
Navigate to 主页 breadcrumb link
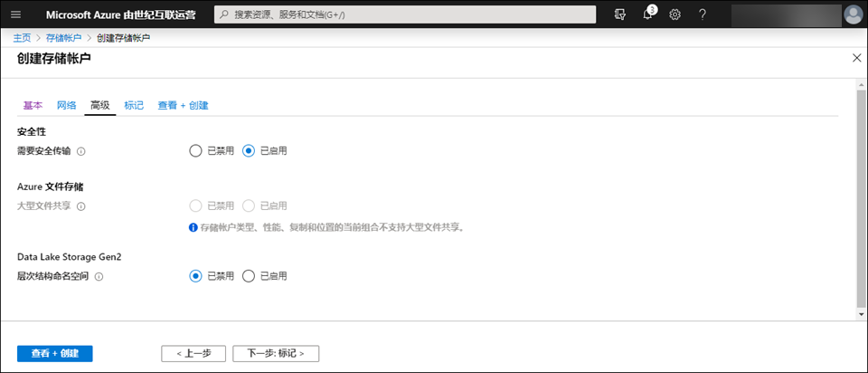click(x=22, y=38)
